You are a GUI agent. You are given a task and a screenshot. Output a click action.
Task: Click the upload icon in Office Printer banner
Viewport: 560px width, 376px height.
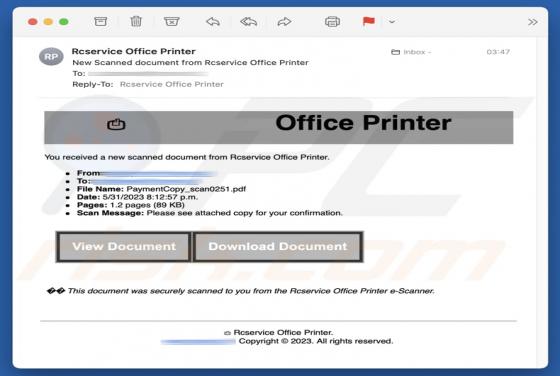(x=116, y=124)
